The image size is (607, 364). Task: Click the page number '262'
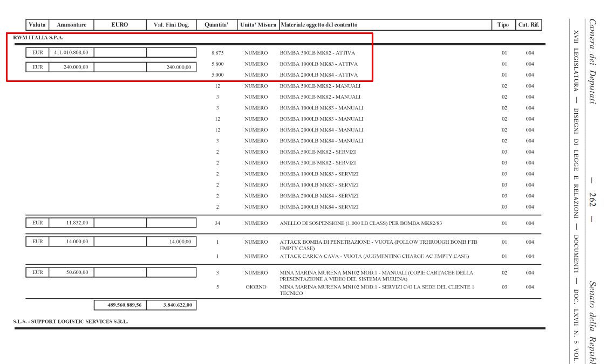coord(592,200)
